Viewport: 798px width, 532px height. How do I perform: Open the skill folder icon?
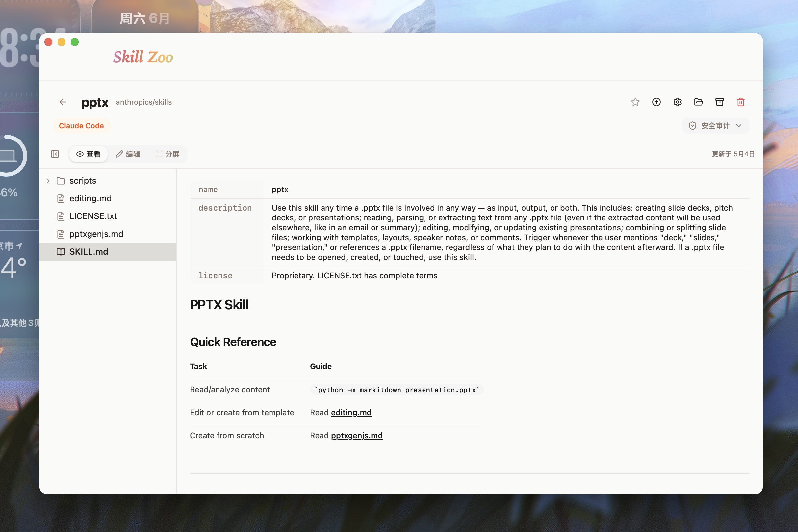pyautogui.click(x=698, y=102)
